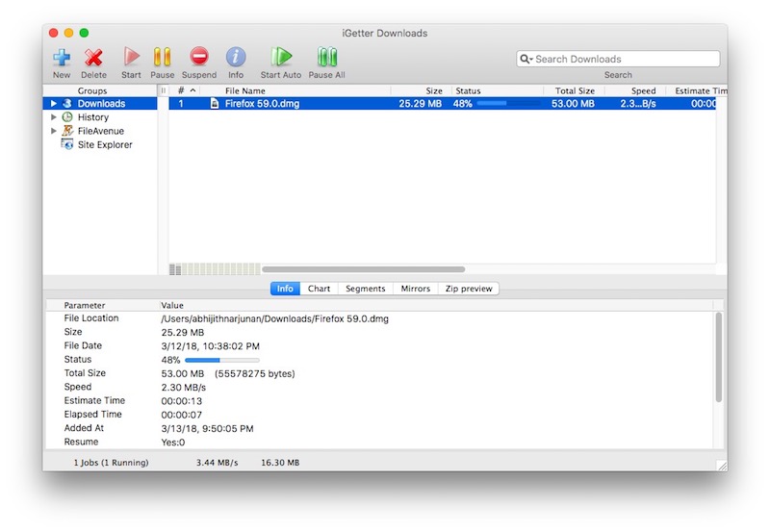The width and height of the screenshot is (770, 532).
Task: Click the Value column header
Action: pyautogui.click(x=172, y=305)
